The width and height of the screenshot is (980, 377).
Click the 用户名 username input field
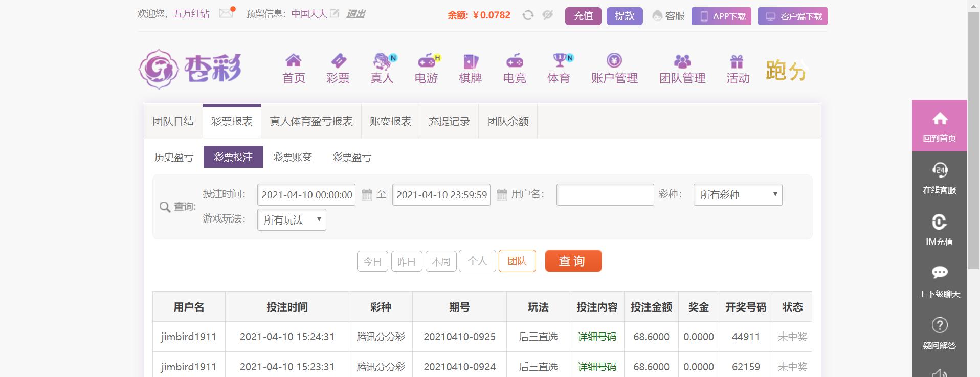[x=605, y=195]
